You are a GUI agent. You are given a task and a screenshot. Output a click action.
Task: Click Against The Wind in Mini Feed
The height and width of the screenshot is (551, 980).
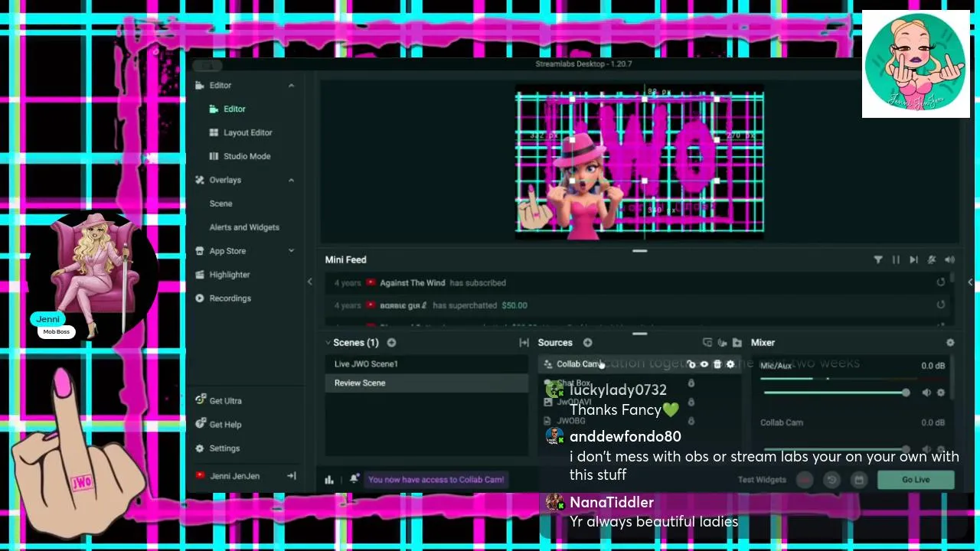coord(412,283)
